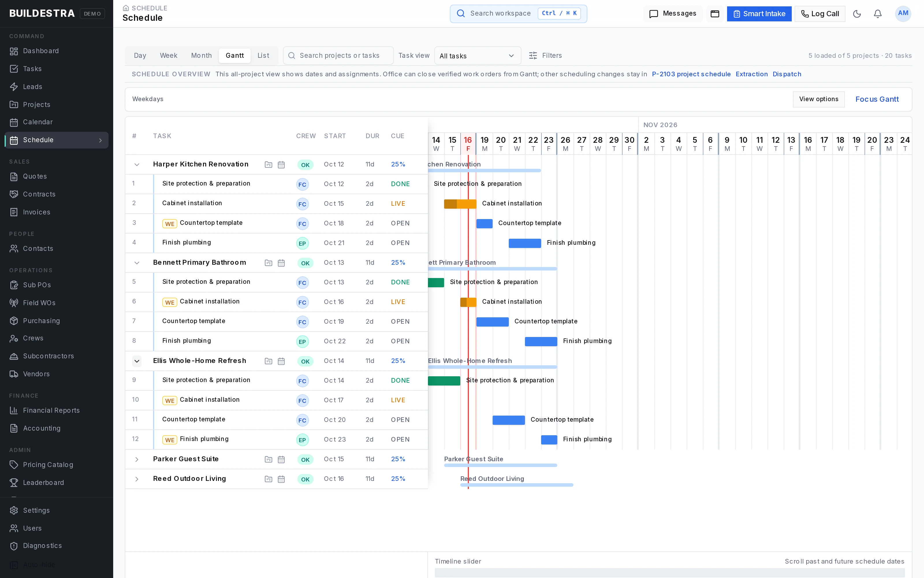924x578 pixels.
Task: Open the Task view All tasks dropdown
Action: (477, 56)
